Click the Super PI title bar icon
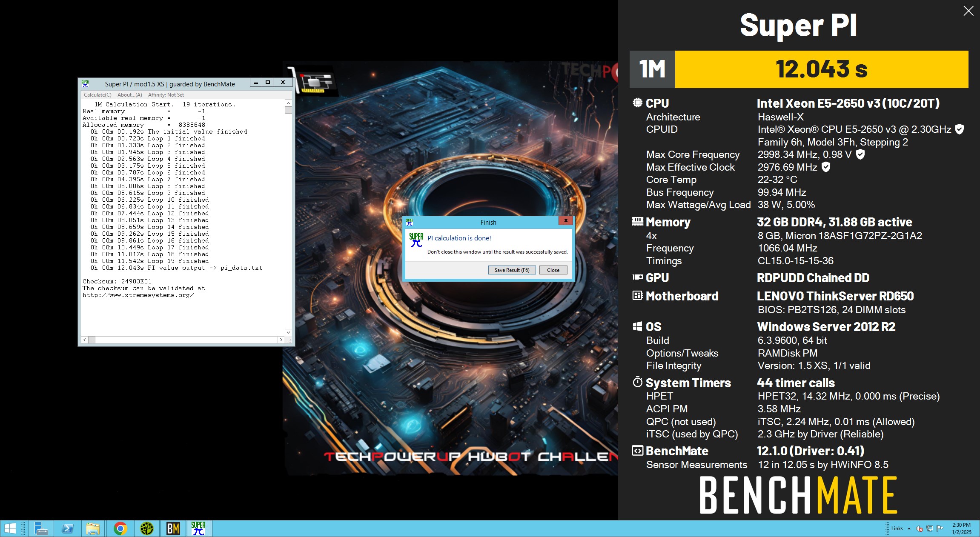This screenshot has width=980, height=537. 85,84
